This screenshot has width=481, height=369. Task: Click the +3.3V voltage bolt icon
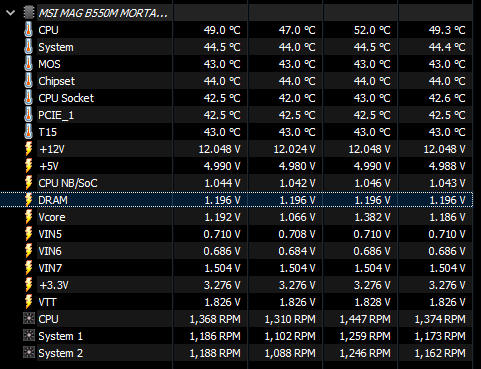pyautogui.click(x=29, y=285)
